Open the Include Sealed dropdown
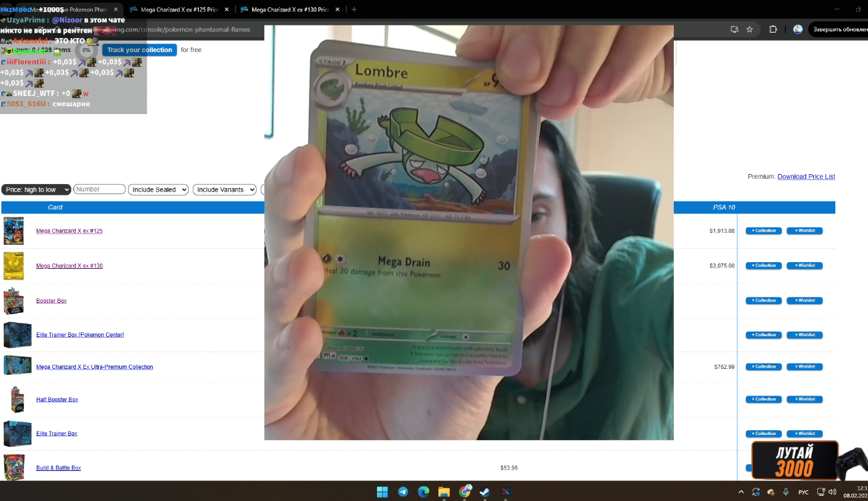The width and height of the screenshot is (868, 501). pyautogui.click(x=158, y=189)
